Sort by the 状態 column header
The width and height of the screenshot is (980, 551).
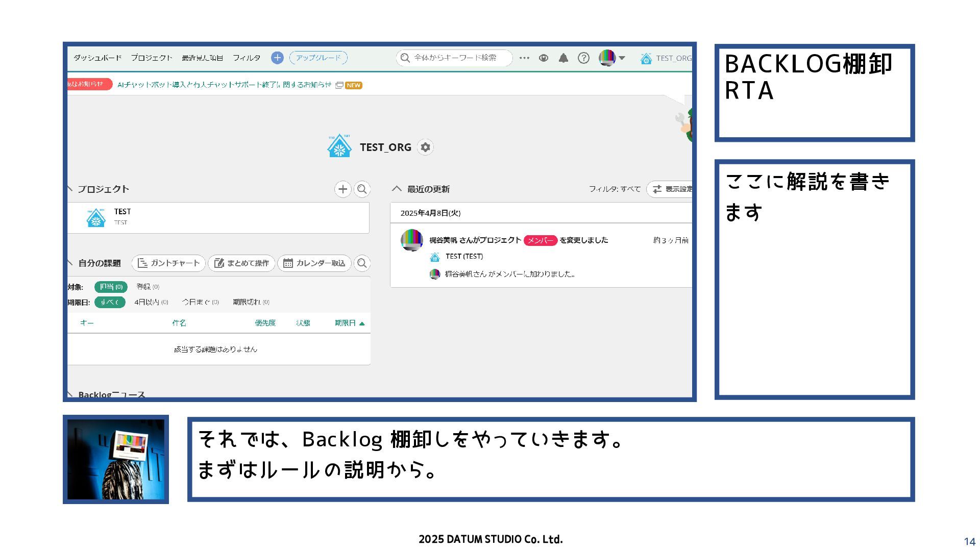303,323
